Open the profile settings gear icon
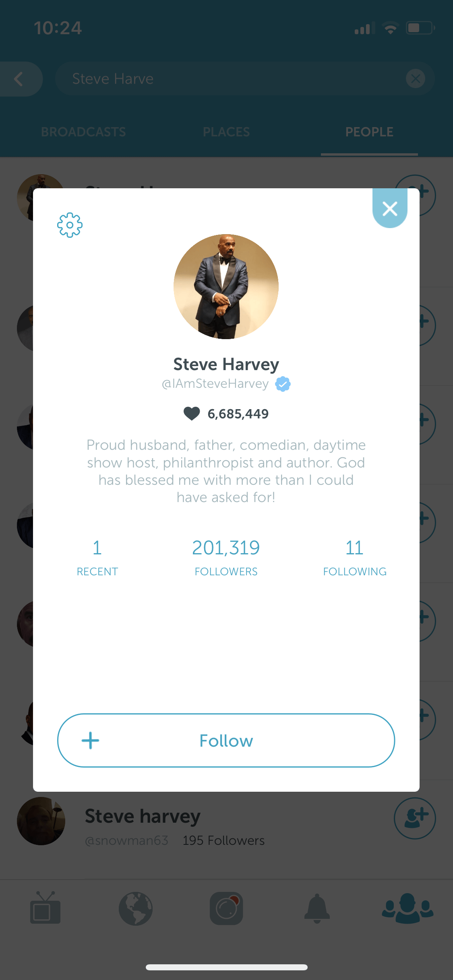 [70, 225]
